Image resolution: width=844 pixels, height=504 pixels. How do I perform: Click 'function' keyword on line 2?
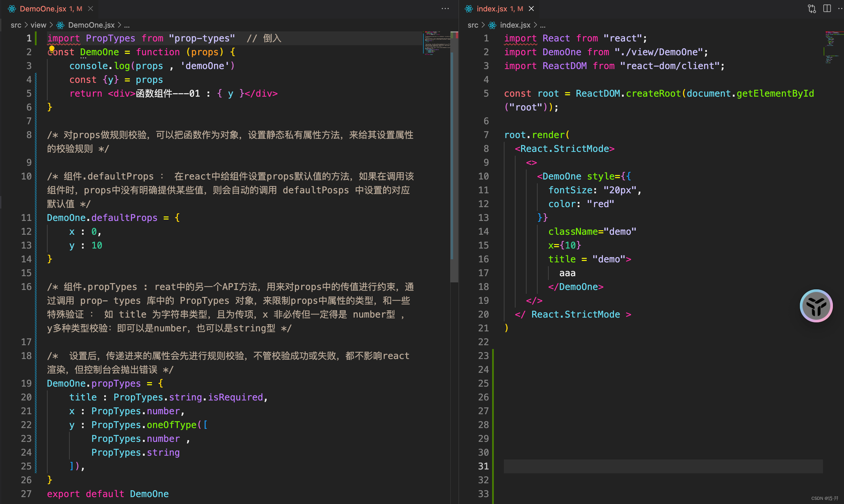click(x=158, y=52)
